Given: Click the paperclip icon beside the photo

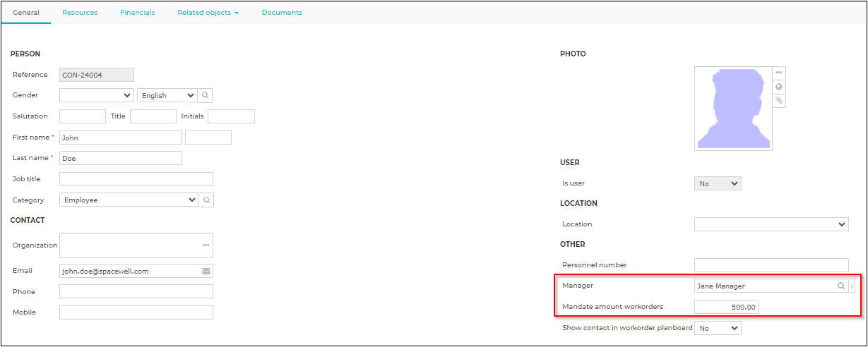Looking at the screenshot, I should [779, 101].
